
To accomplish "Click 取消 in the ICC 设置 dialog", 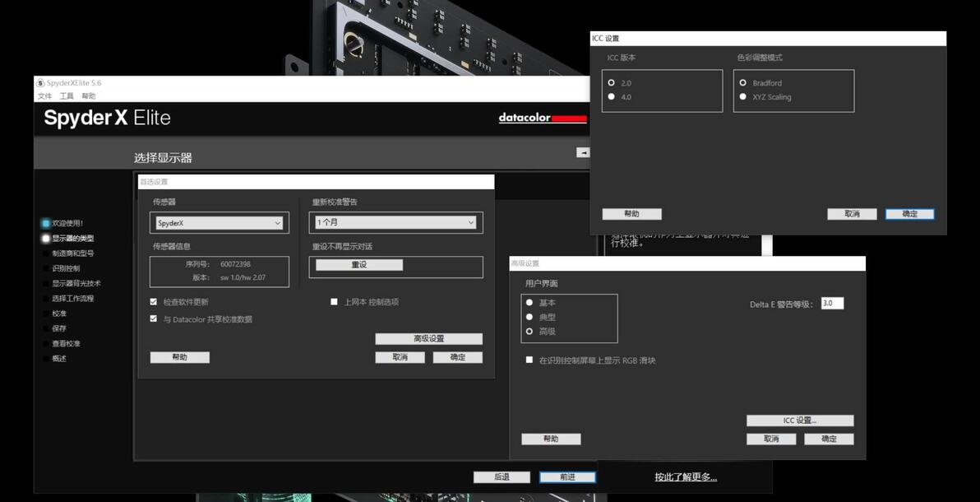I will 852,214.
